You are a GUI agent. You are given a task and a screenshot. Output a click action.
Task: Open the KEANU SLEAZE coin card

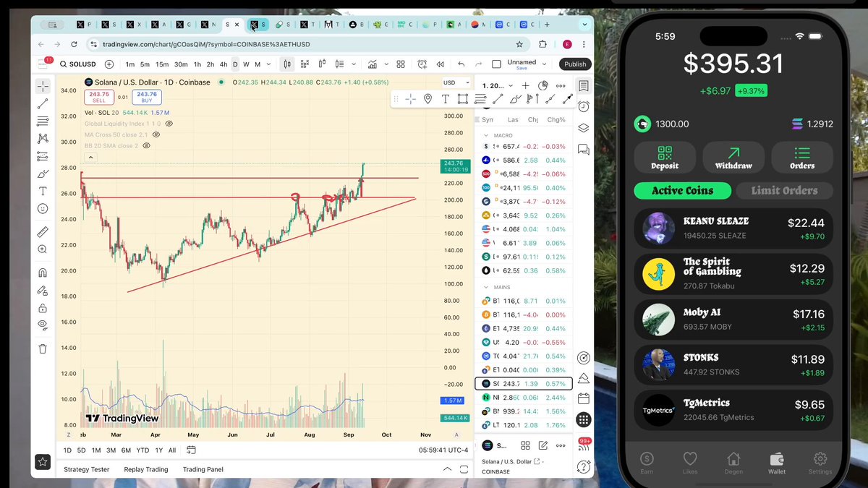pyautogui.click(x=733, y=228)
